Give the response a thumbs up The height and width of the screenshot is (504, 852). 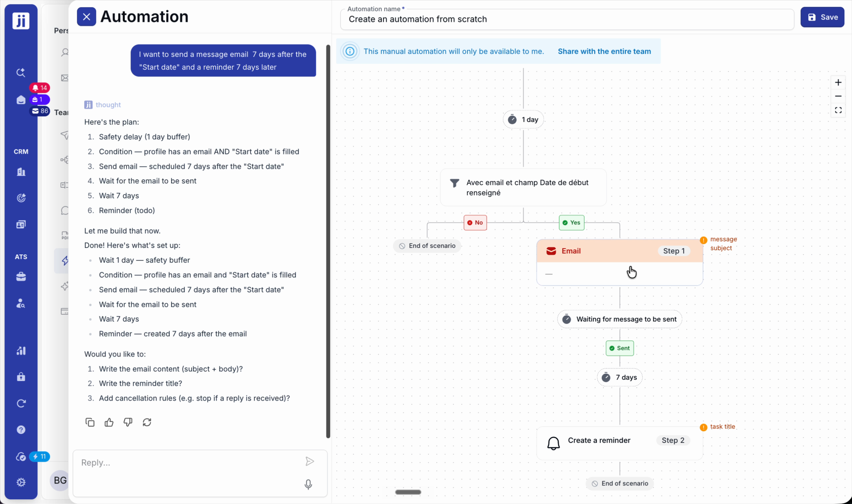109,422
